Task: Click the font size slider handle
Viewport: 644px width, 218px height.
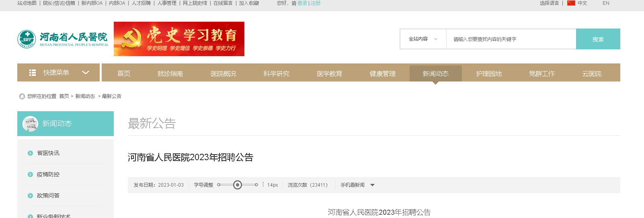Action: click(x=238, y=185)
